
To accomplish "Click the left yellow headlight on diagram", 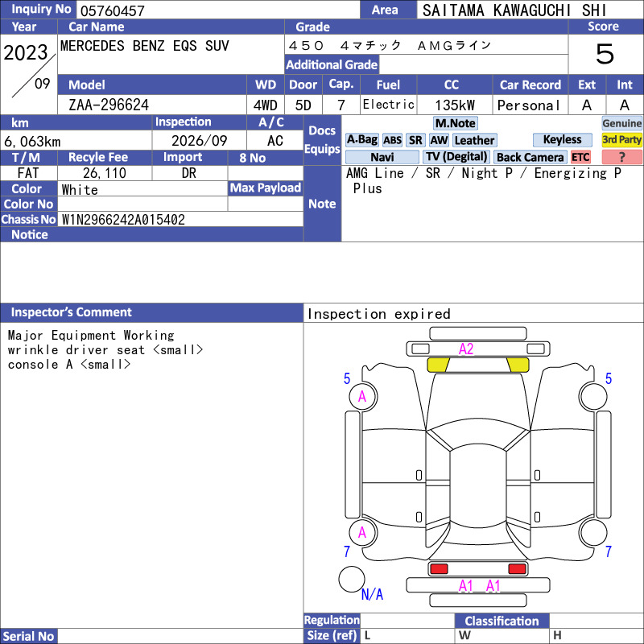I will [438, 365].
